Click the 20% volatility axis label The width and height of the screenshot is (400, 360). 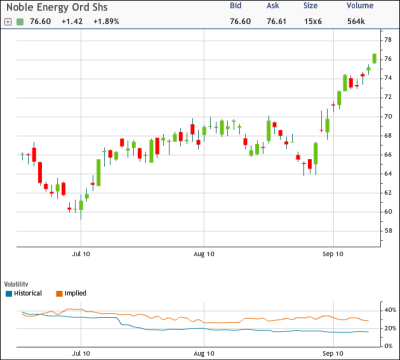[x=390, y=328]
